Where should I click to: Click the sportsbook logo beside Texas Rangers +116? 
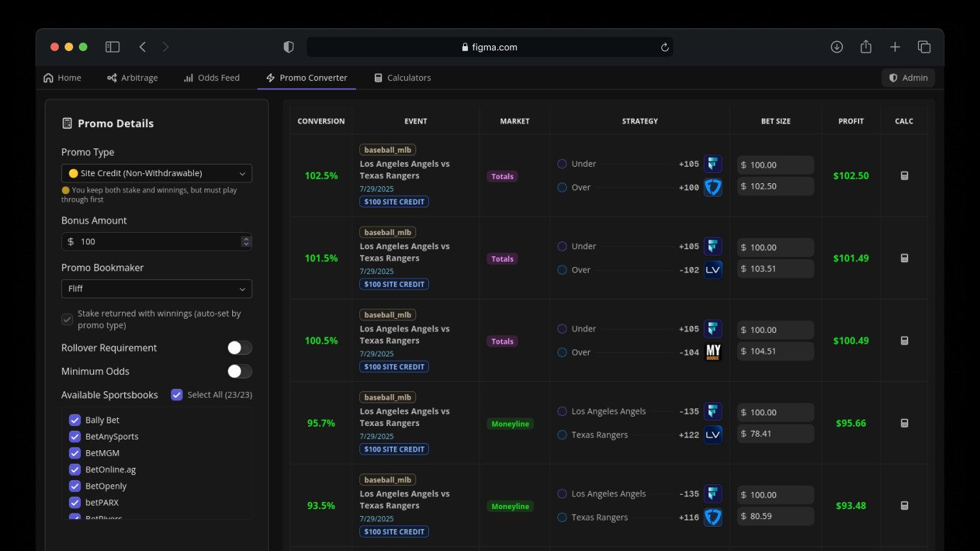point(713,517)
